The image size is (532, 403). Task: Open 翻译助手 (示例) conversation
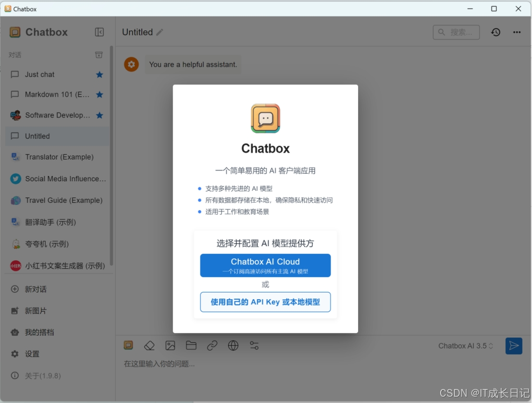57,222
